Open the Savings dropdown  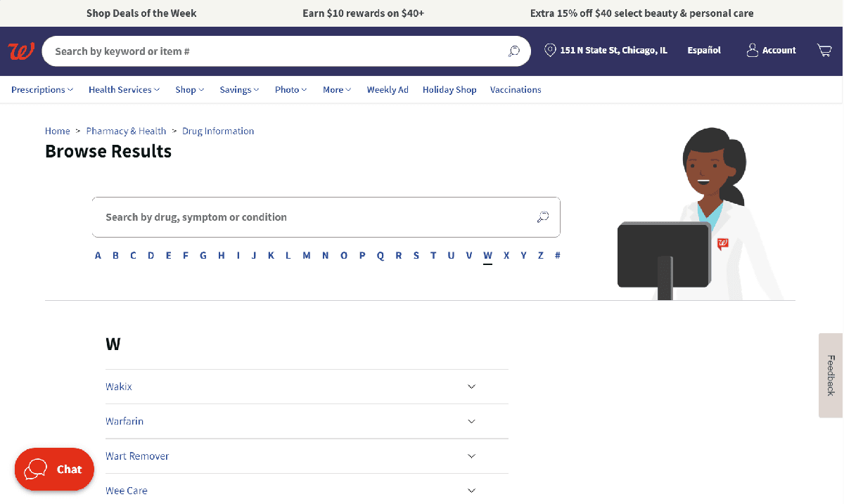(239, 90)
